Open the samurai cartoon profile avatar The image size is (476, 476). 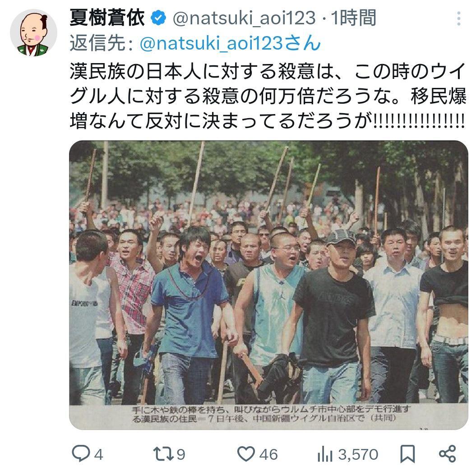tap(33, 33)
